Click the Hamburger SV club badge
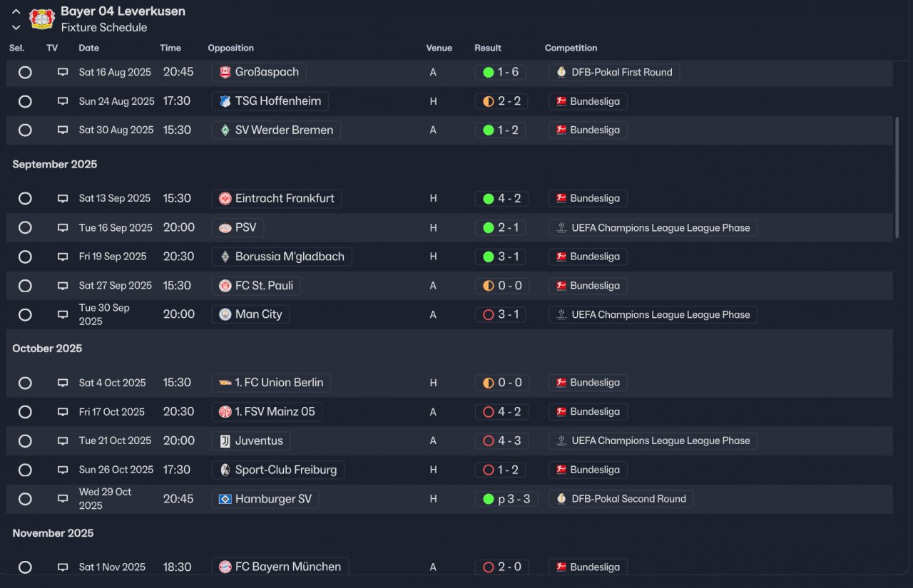The width and height of the screenshot is (913, 588). [225, 499]
